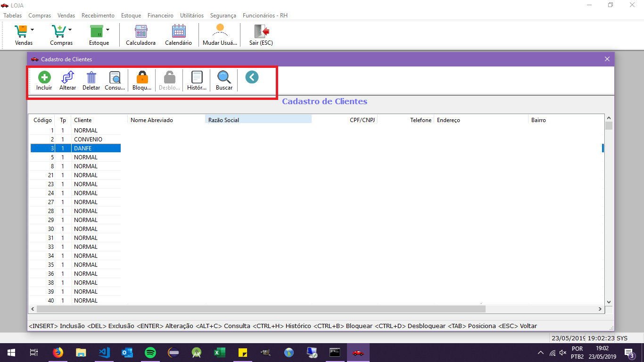Select the CONVENIO client row

point(88,140)
